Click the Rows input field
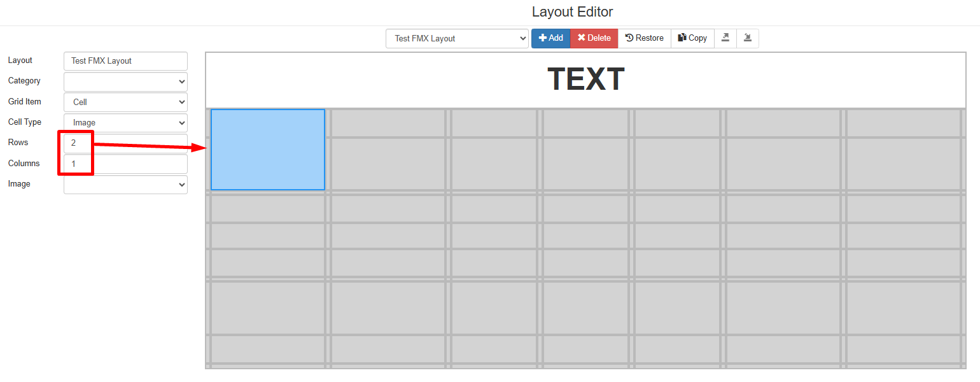 click(x=125, y=143)
